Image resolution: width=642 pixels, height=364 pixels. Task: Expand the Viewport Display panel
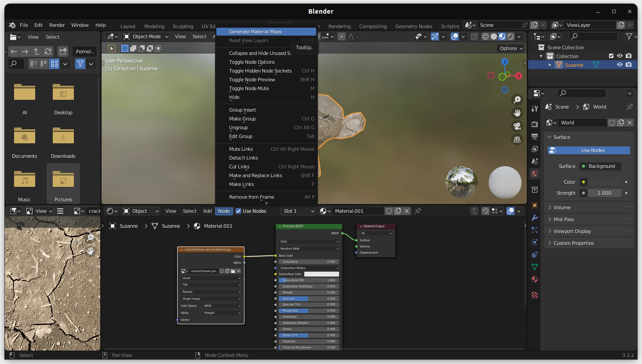point(589,231)
